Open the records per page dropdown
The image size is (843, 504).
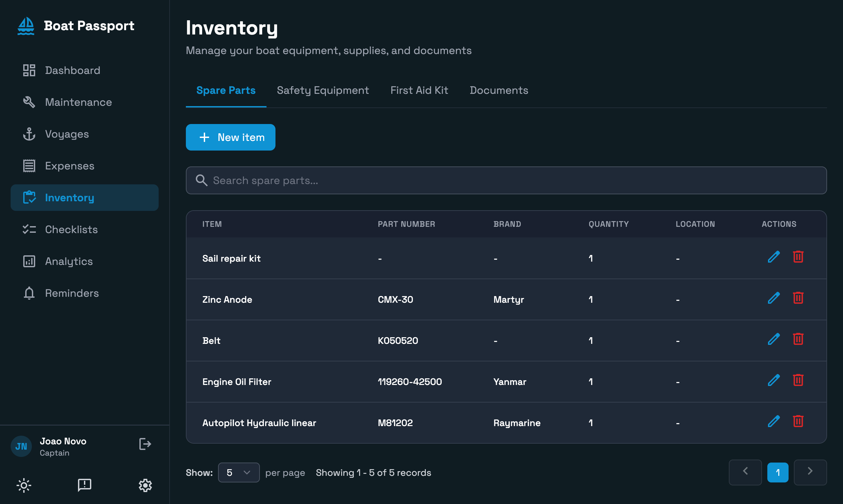click(239, 472)
